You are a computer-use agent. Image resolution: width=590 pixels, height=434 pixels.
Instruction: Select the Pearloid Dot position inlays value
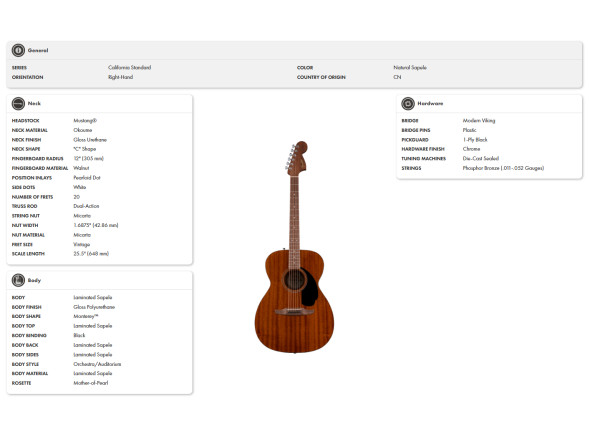click(87, 178)
